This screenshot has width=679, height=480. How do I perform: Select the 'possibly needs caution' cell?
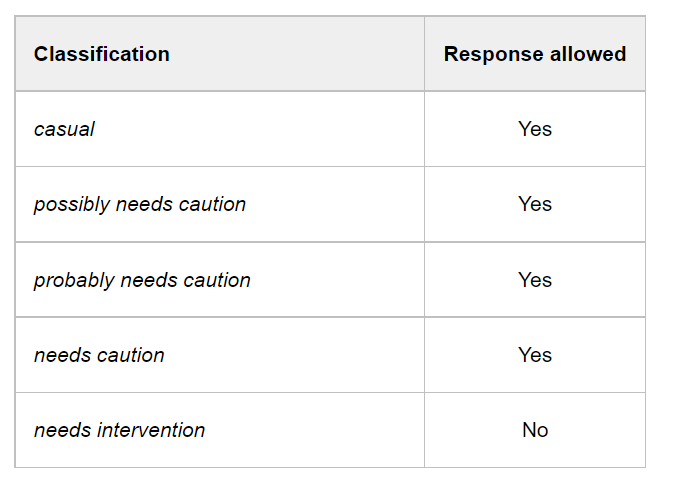pos(139,204)
